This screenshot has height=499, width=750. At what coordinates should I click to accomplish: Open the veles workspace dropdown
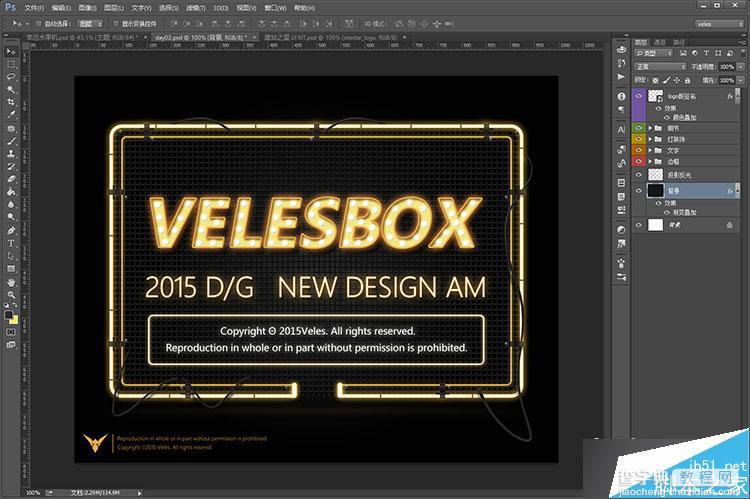click(x=719, y=24)
